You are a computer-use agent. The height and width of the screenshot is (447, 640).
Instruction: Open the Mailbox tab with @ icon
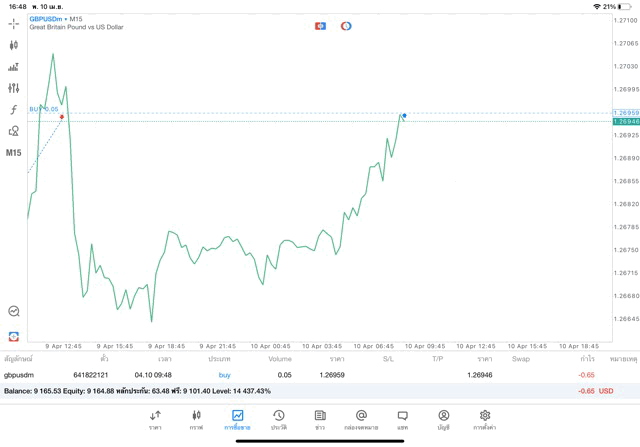361,419
